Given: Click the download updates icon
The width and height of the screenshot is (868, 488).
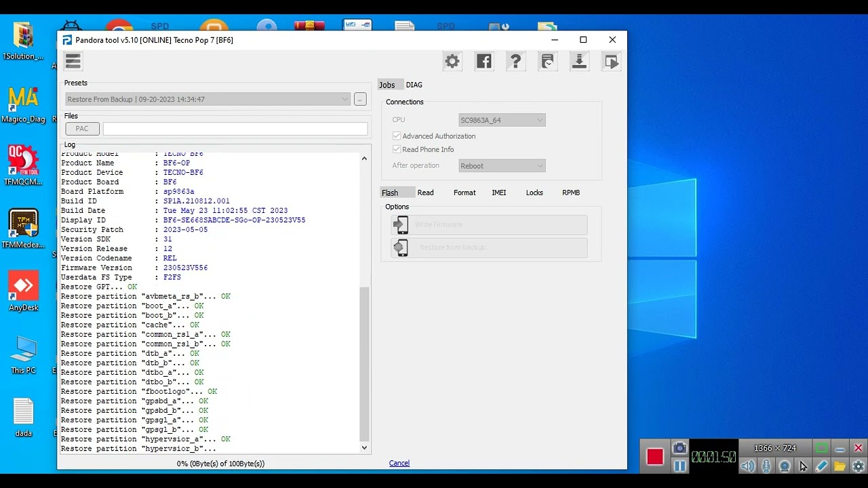Looking at the screenshot, I should (x=579, y=62).
